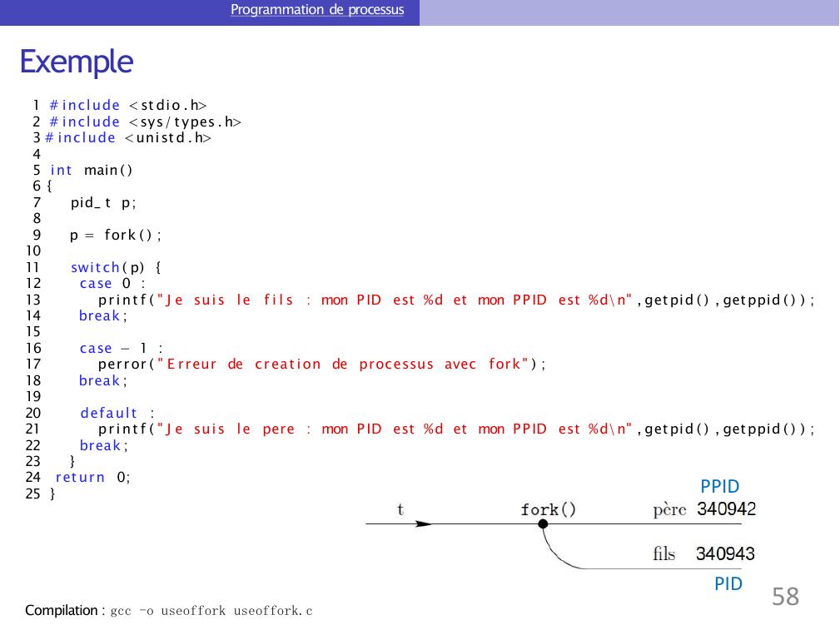
Task: Click the 'Programmation de processus' header section
Action: pyautogui.click(x=316, y=11)
